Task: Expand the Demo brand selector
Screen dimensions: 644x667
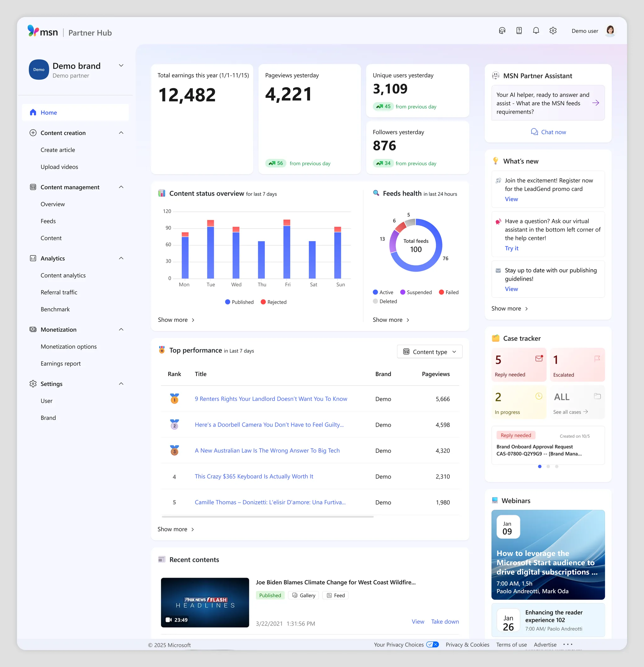Action: (x=121, y=65)
